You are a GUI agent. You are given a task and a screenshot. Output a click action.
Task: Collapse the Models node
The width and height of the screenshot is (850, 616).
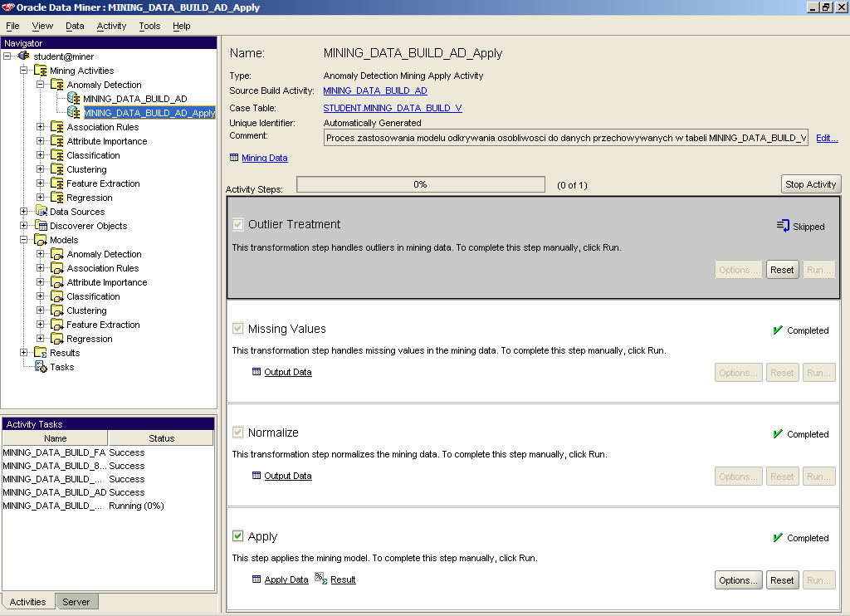tap(24, 239)
